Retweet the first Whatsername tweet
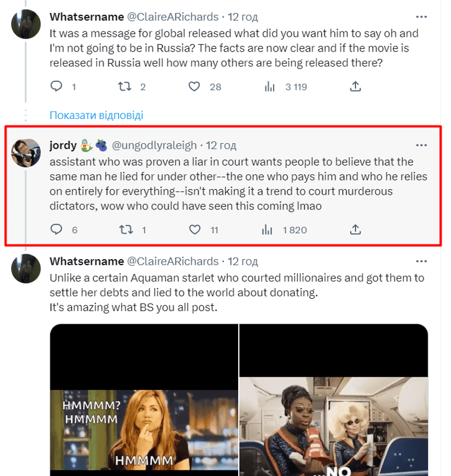This screenshot has width=451, height=476. (125, 87)
